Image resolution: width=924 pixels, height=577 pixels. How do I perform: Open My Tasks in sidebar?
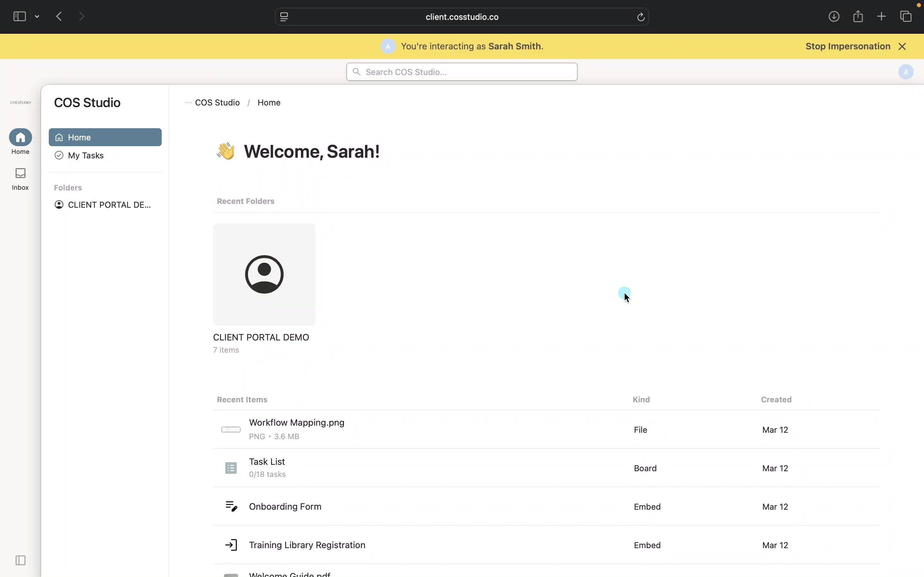tap(86, 155)
